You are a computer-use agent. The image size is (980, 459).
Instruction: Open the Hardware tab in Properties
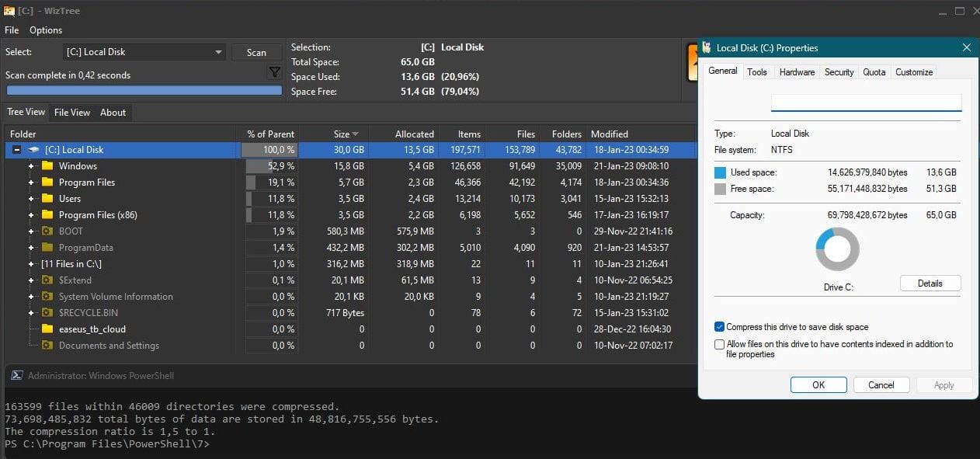[x=797, y=72]
